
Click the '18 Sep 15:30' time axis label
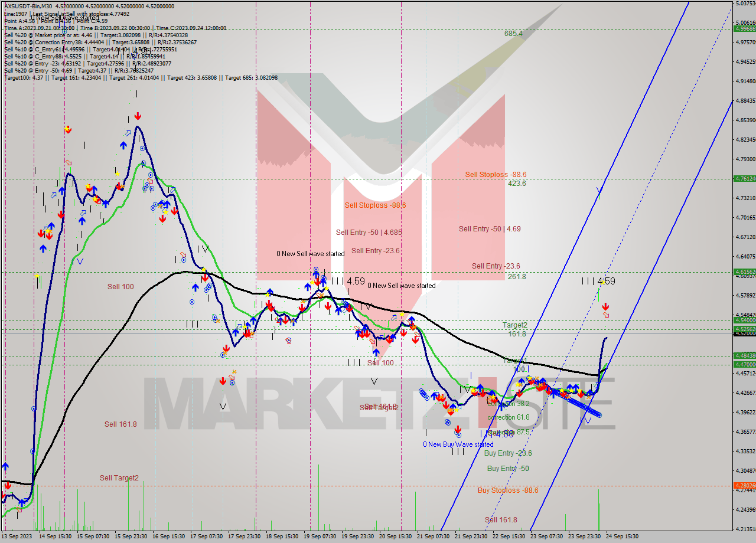point(283,537)
